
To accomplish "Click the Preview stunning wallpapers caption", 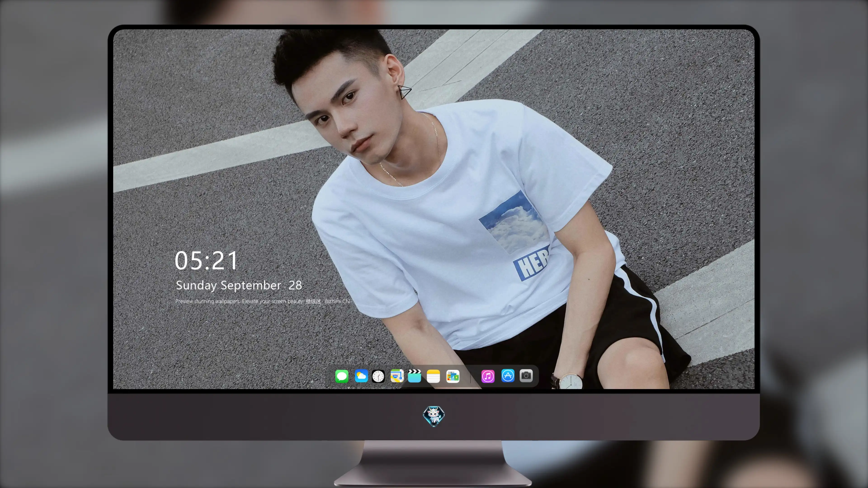I will [x=263, y=301].
